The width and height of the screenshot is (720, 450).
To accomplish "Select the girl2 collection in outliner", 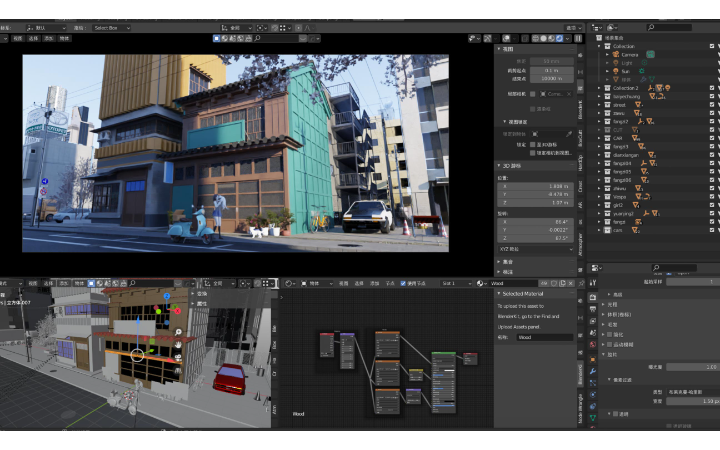I will [618, 205].
